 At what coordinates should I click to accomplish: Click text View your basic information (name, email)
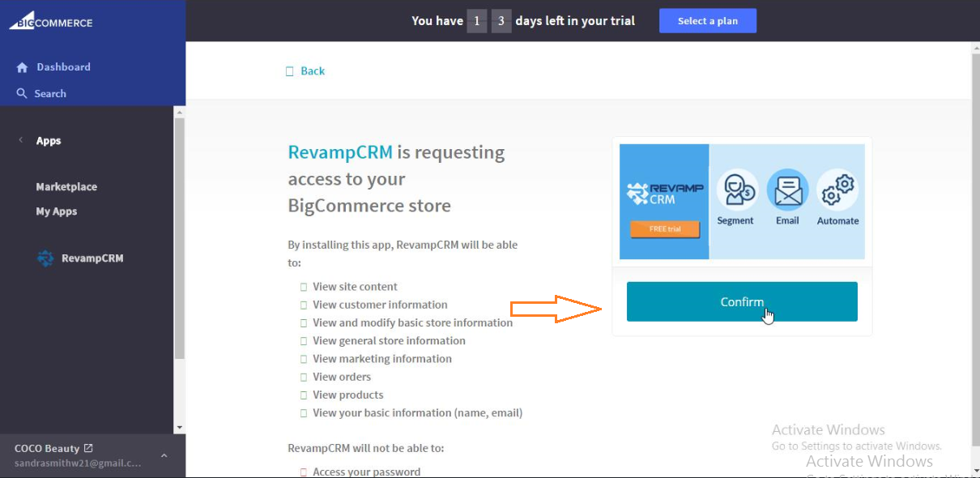point(418,413)
